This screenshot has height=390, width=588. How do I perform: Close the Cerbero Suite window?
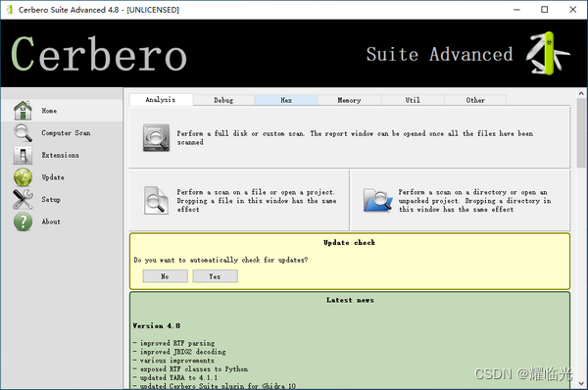click(x=573, y=10)
